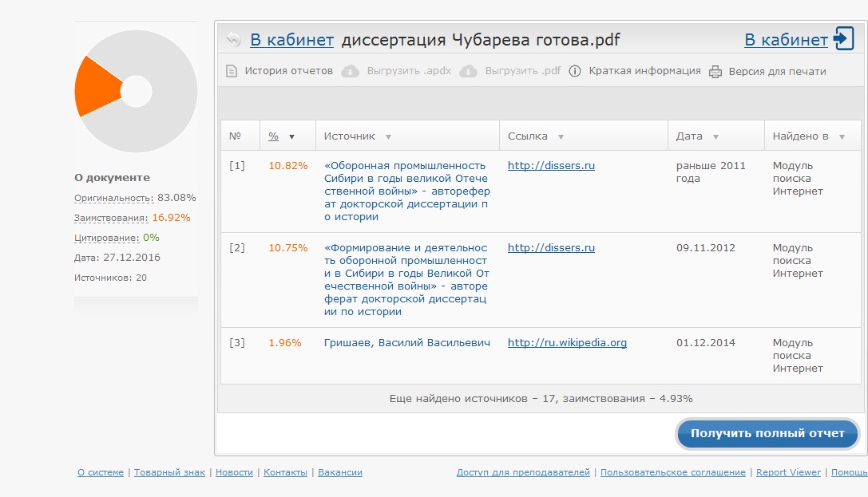Open the Дата column filter arrow

715,137
